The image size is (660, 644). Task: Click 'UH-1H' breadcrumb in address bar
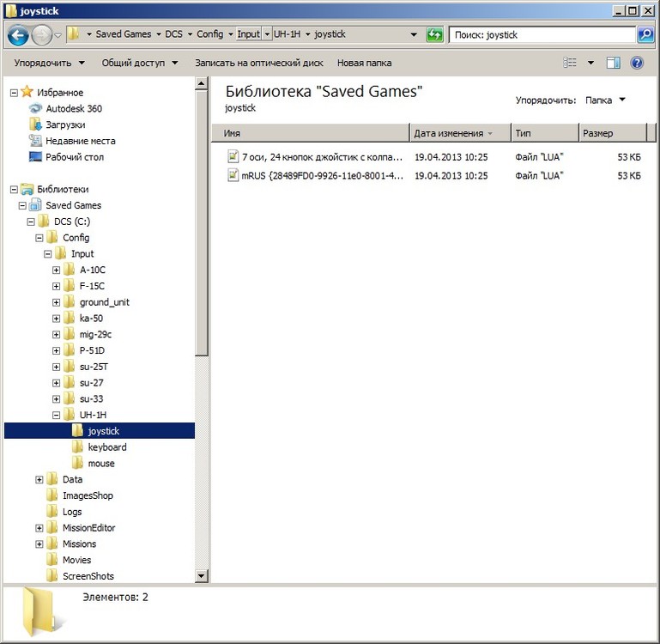pos(287,34)
